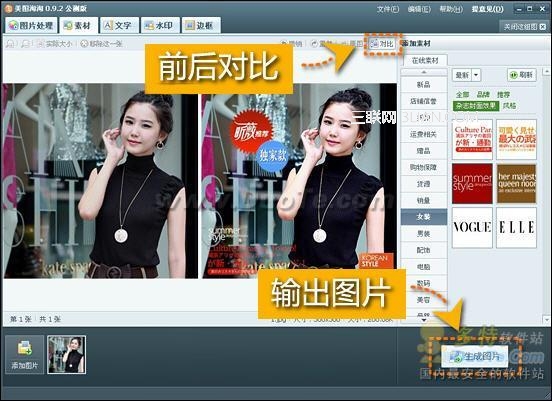This screenshot has height=401, width=552.
Task: Filter materials by 推荐
Action: pyautogui.click(x=503, y=94)
